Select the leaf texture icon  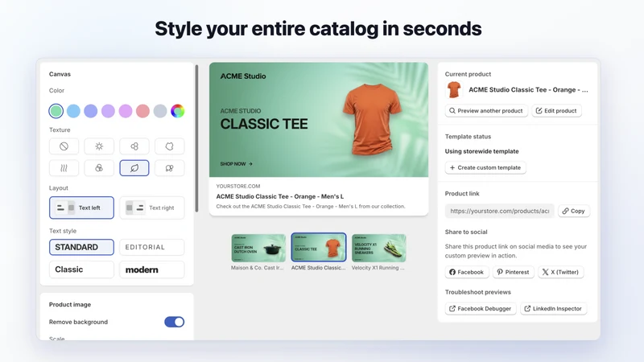pos(134,168)
